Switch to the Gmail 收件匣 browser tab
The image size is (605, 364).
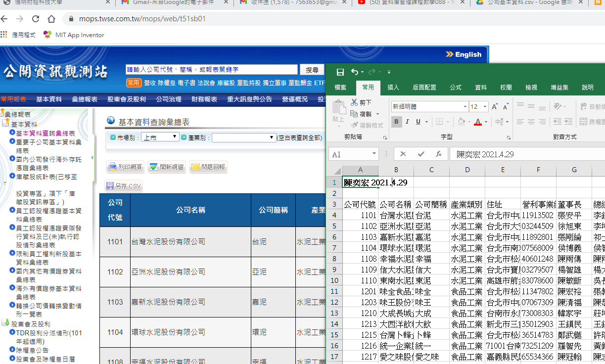(x=293, y=2)
